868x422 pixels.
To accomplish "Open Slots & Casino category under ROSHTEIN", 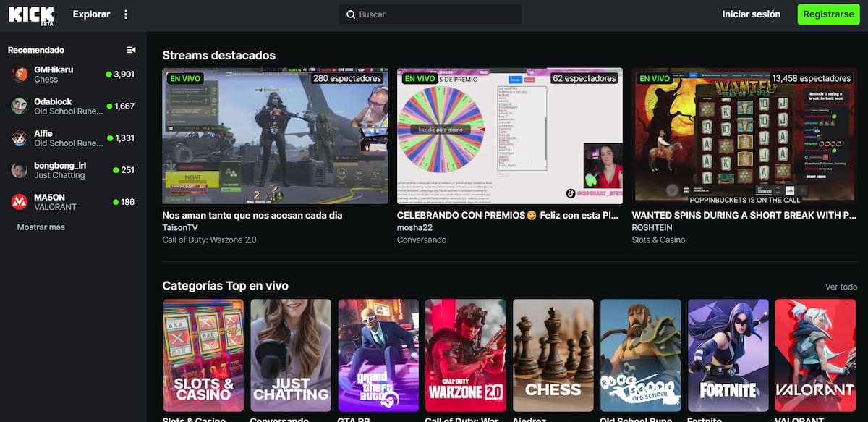I will pos(659,240).
